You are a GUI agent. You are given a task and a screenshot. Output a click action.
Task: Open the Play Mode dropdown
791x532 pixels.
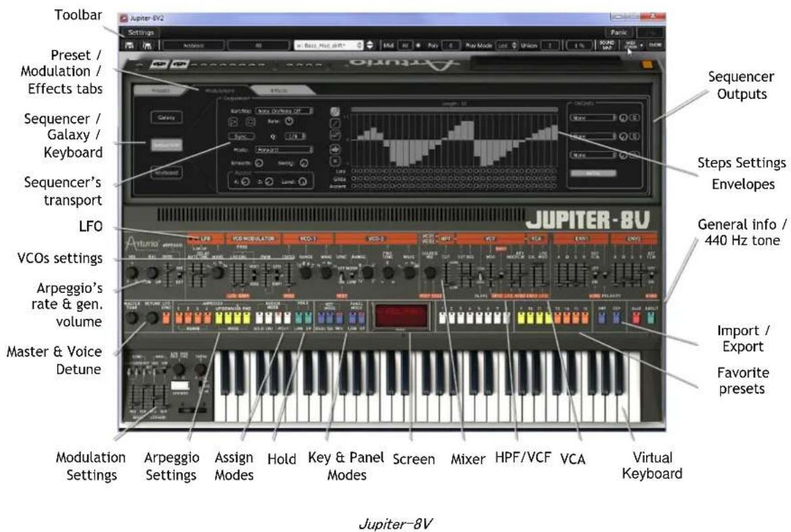(506, 45)
